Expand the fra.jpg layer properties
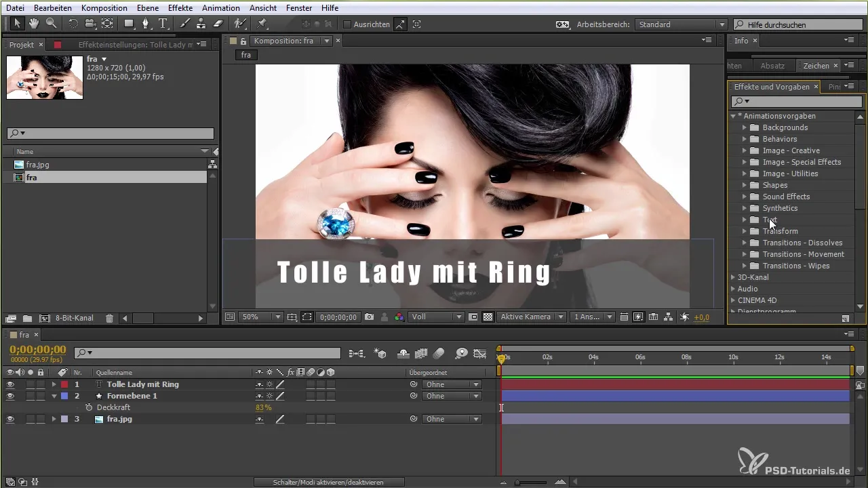Viewport: 868px width, 488px height. tap(54, 419)
